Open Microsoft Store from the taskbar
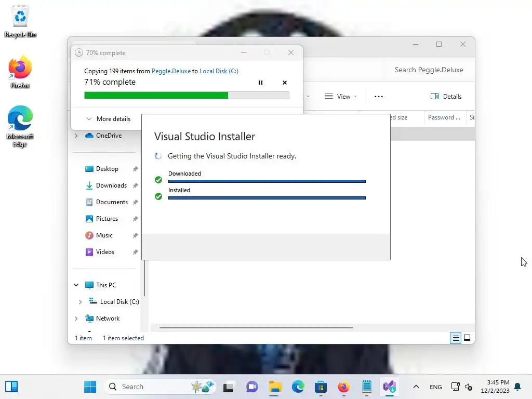 [x=321, y=387]
